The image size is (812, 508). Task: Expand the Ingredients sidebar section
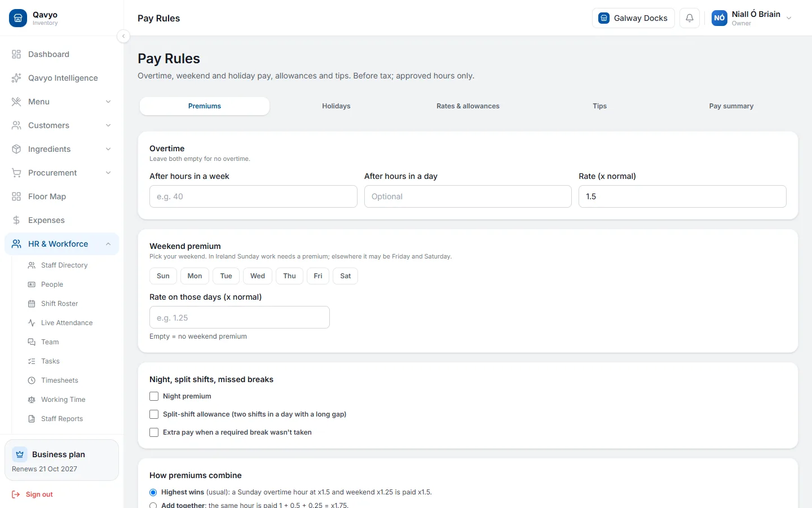click(108, 149)
